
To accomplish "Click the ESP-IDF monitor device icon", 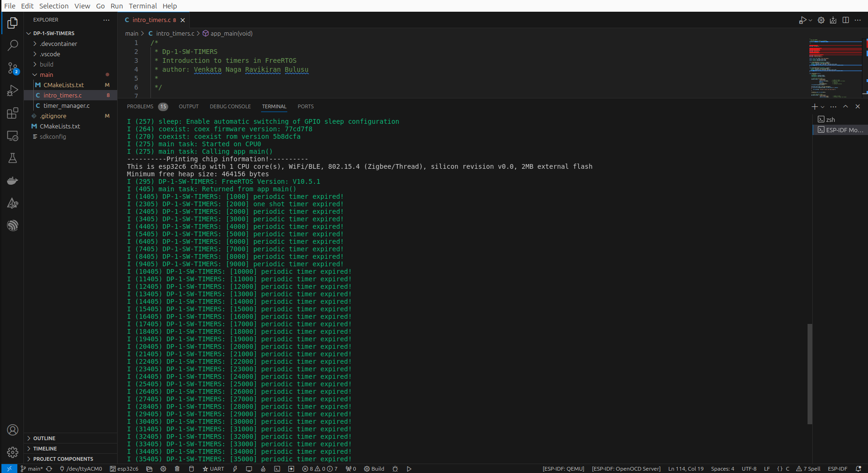I will 249,469.
